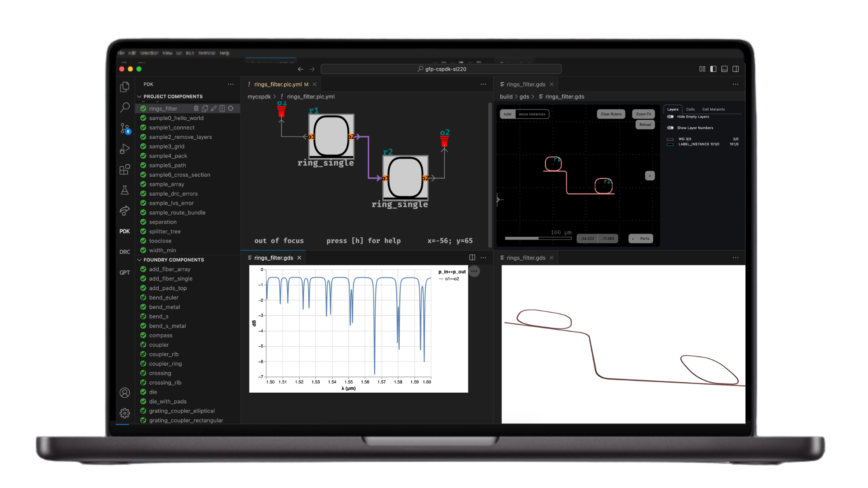Viewport: 868px width, 488px height.
Task: Open the GPT view in activity bar
Action: pyautogui.click(x=125, y=272)
